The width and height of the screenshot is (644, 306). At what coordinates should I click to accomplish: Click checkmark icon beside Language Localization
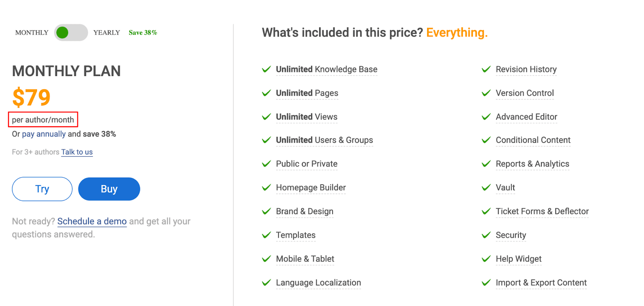(x=266, y=283)
